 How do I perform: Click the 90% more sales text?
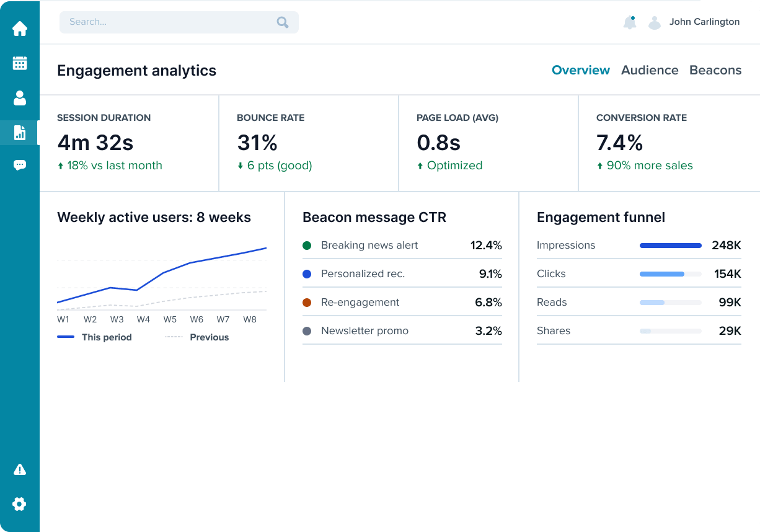click(x=650, y=166)
